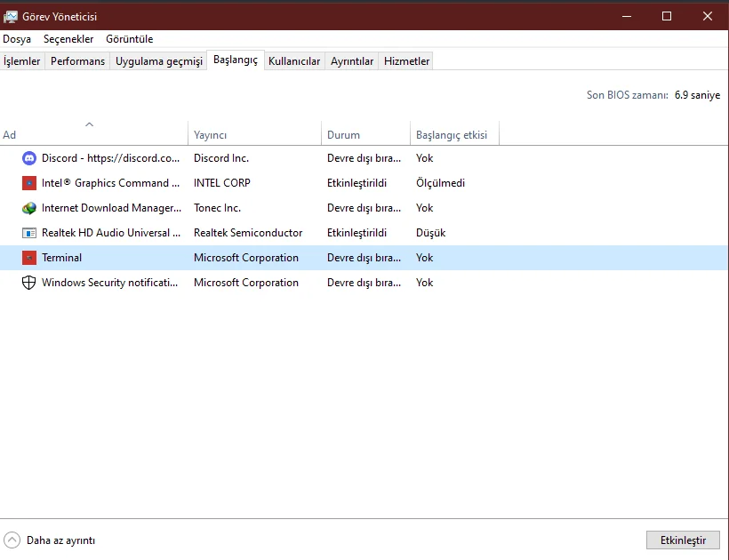Open the Seçenekler menu

tap(68, 39)
